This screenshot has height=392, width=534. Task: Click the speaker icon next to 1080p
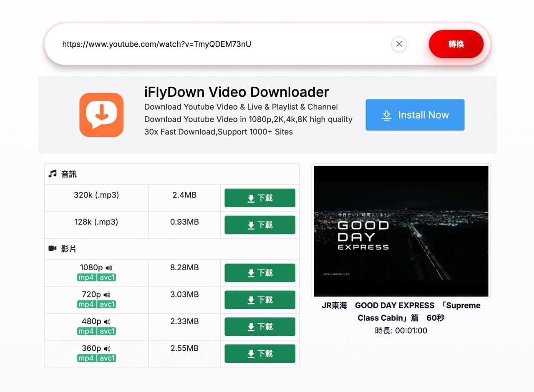[x=109, y=268]
